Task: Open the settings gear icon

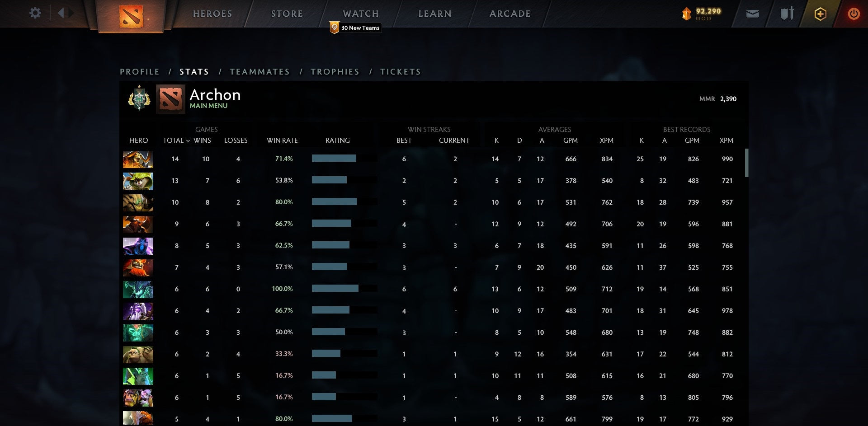Action: pos(35,13)
